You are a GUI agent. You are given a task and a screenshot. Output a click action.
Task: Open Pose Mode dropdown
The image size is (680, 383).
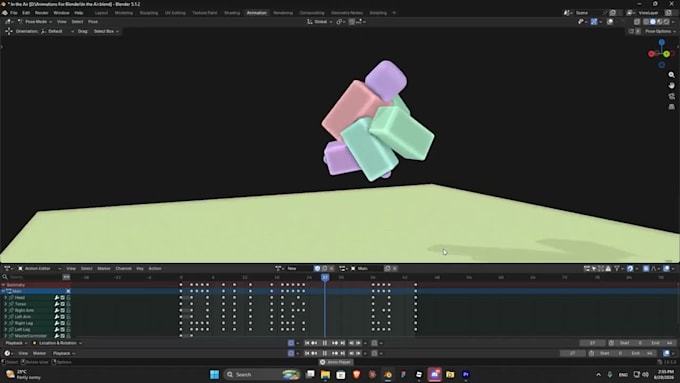tap(35, 22)
